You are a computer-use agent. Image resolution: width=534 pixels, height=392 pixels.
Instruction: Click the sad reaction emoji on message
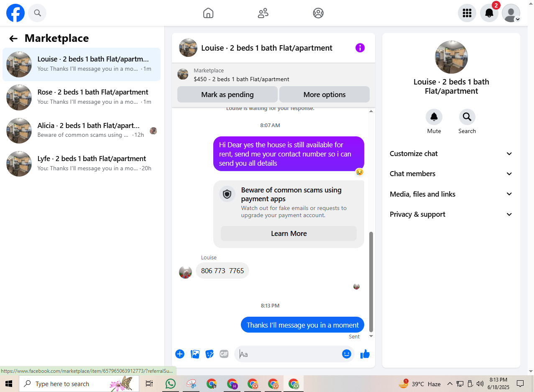360,172
